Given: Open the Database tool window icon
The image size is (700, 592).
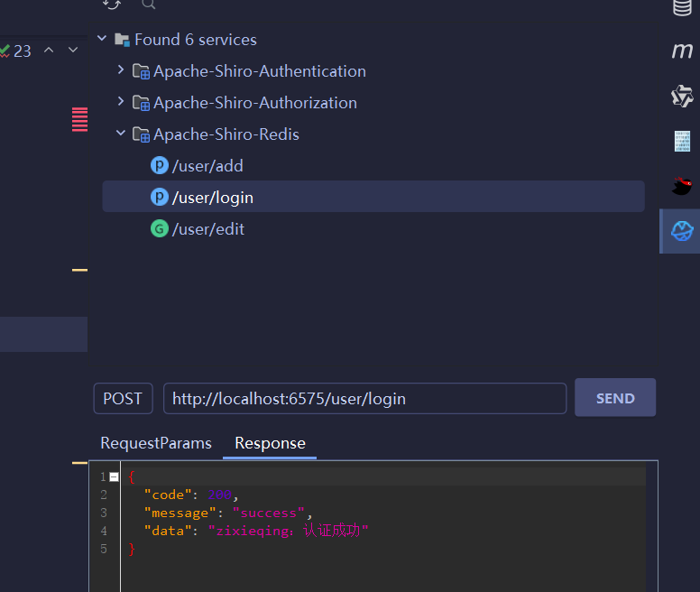Looking at the screenshot, I should 682,7.
